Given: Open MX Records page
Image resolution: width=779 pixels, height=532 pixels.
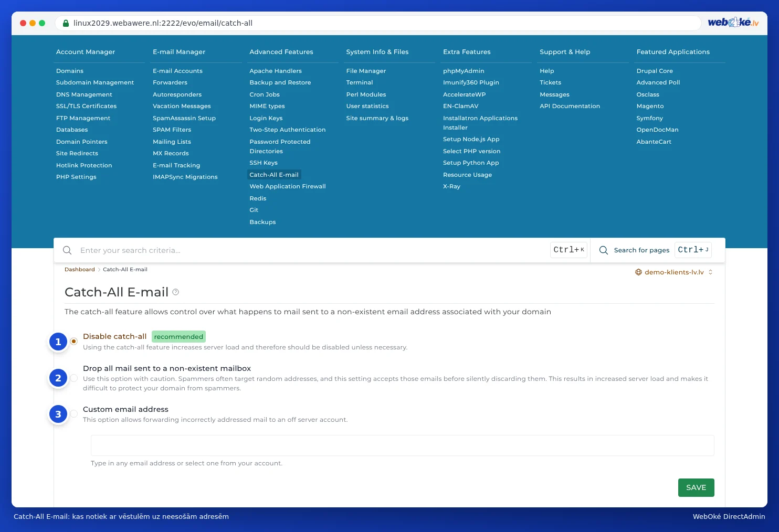Looking at the screenshot, I should tap(171, 153).
